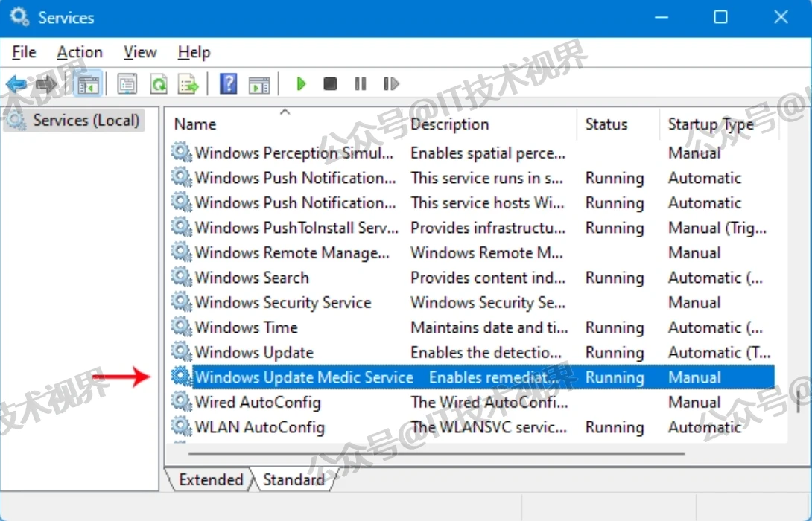Image resolution: width=812 pixels, height=521 pixels.
Task: Select Windows Remote Manage... service
Action: click(291, 252)
